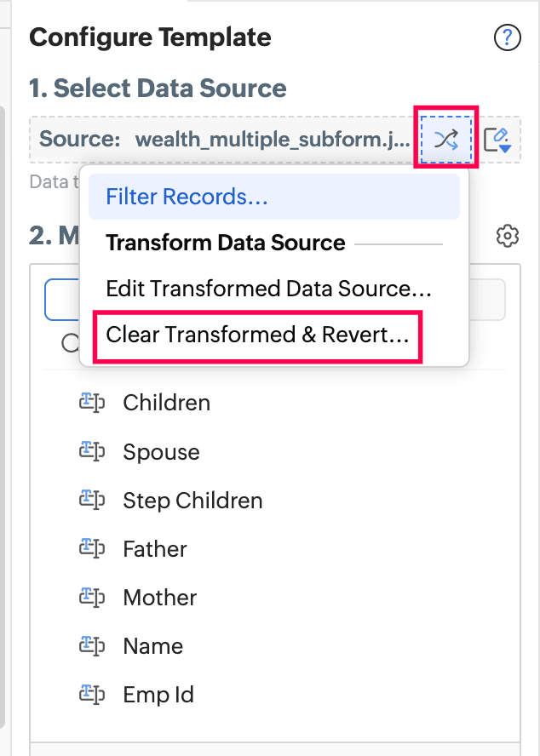Click the source file name wealth_multiple_subform
This screenshot has height=756, width=540.
273,140
